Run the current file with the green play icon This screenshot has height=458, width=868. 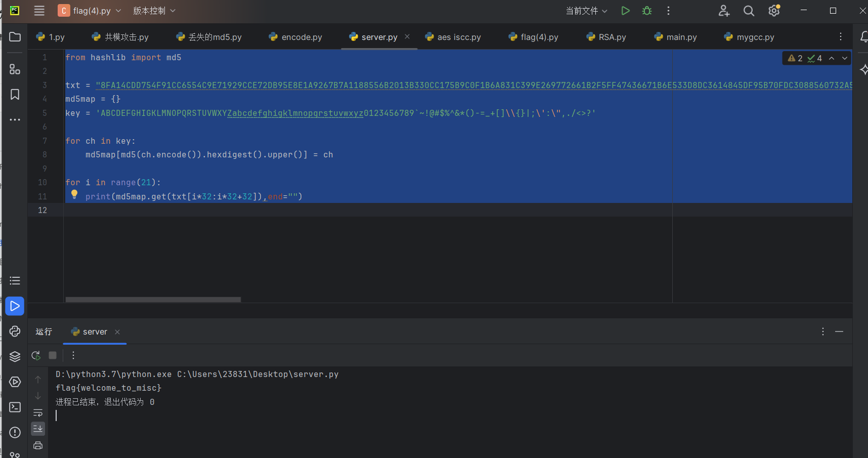click(625, 11)
